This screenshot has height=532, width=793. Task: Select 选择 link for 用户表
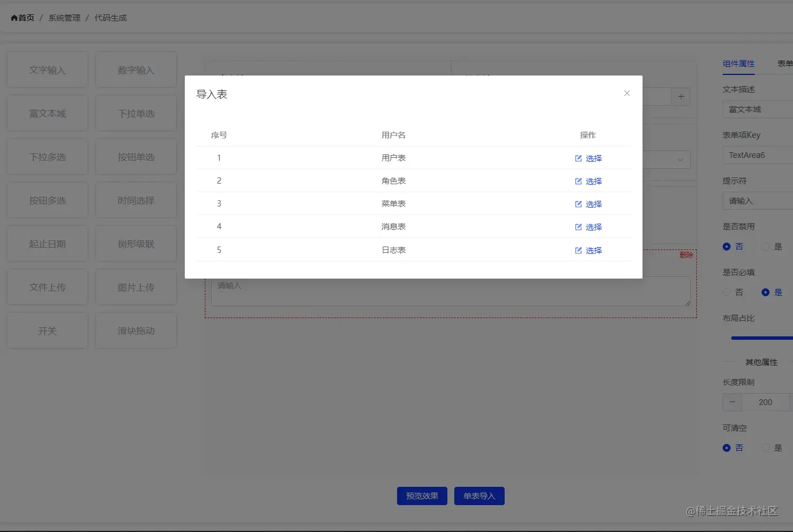pyautogui.click(x=594, y=158)
